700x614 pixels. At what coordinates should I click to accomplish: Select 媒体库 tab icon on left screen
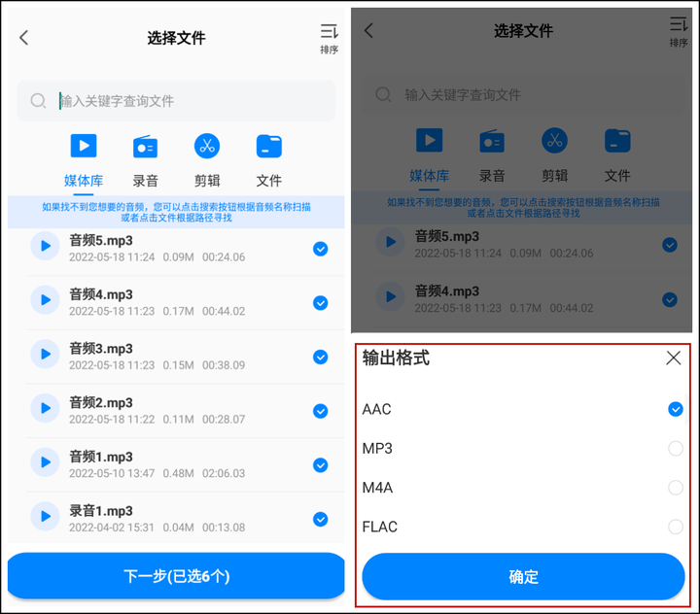pyautogui.click(x=84, y=146)
